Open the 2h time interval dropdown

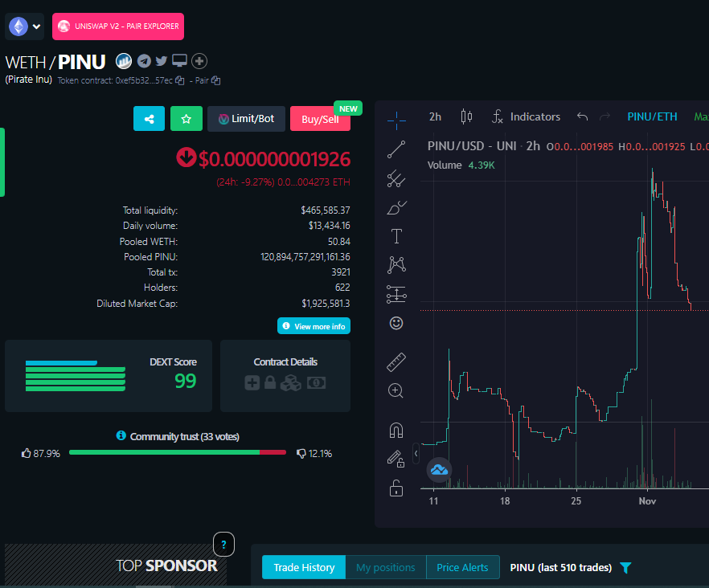coord(435,116)
